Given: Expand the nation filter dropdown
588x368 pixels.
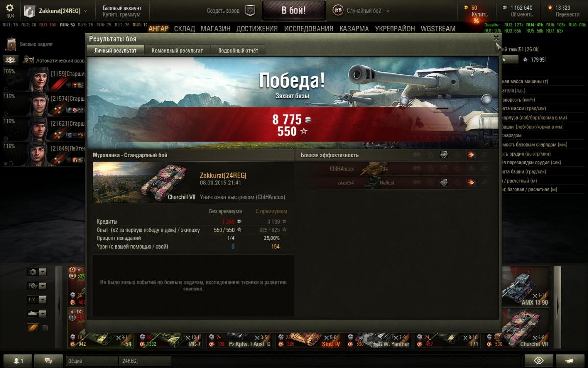Looking at the screenshot, I should point(37,272).
